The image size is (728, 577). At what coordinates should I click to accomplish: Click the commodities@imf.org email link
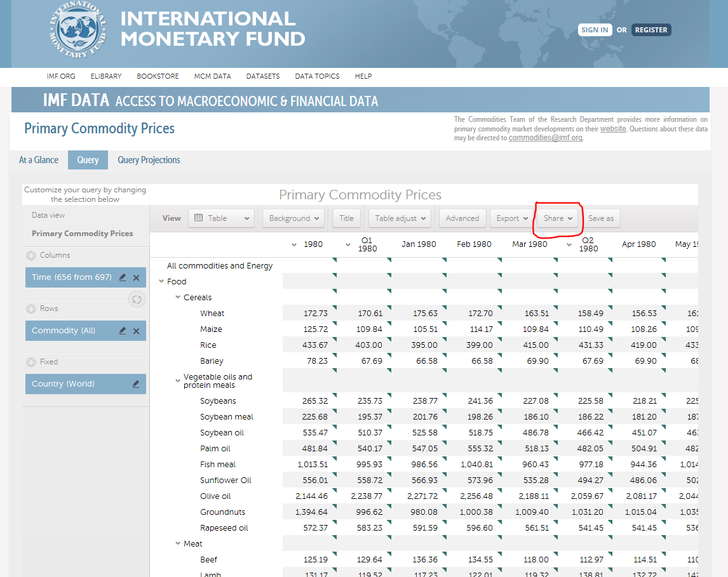[x=545, y=138]
